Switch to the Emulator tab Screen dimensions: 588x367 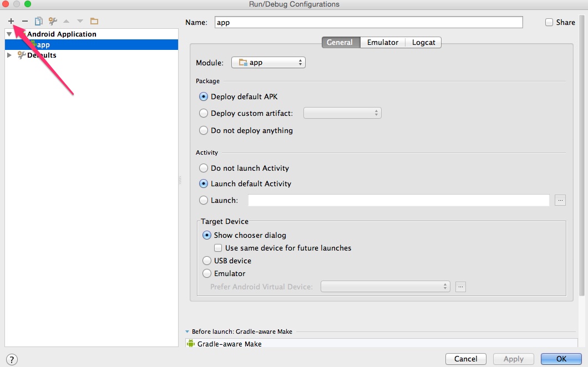tap(382, 42)
